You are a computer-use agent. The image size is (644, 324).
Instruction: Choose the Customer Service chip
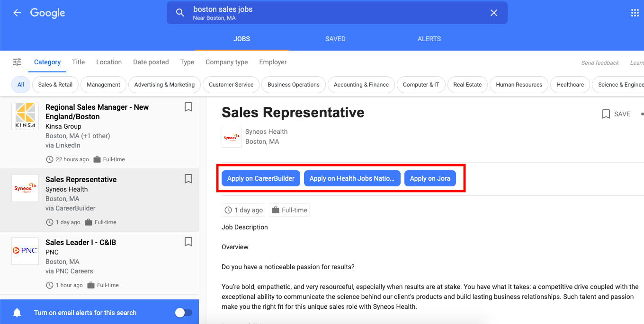(231, 85)
